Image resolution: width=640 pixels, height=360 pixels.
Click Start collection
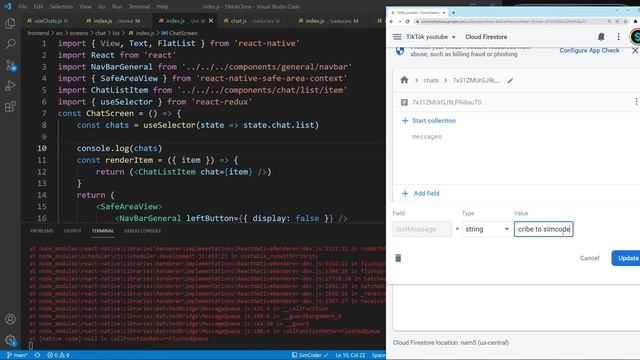click(x=429, y=121)
